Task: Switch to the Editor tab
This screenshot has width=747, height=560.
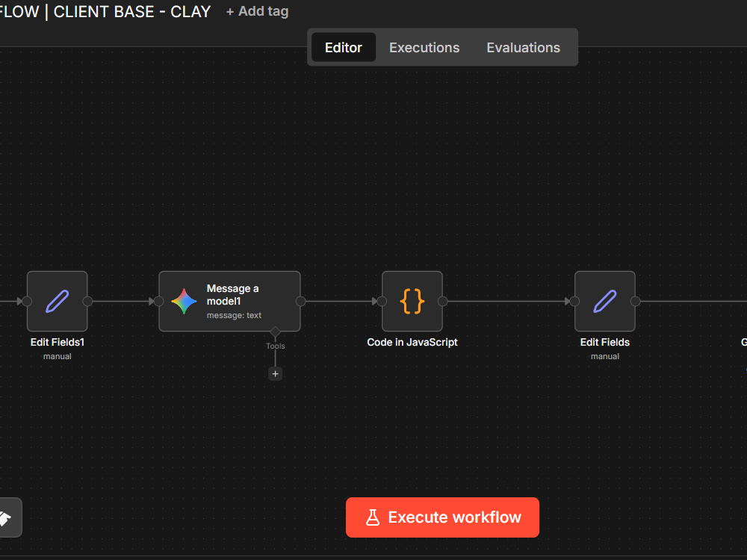Action: (344, 47)
